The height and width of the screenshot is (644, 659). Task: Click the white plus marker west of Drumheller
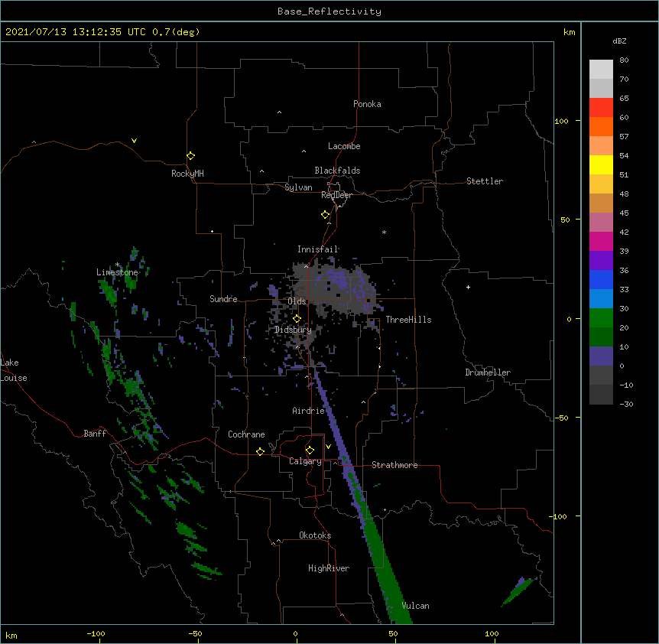pyautogui.click(x=468, y=287)
